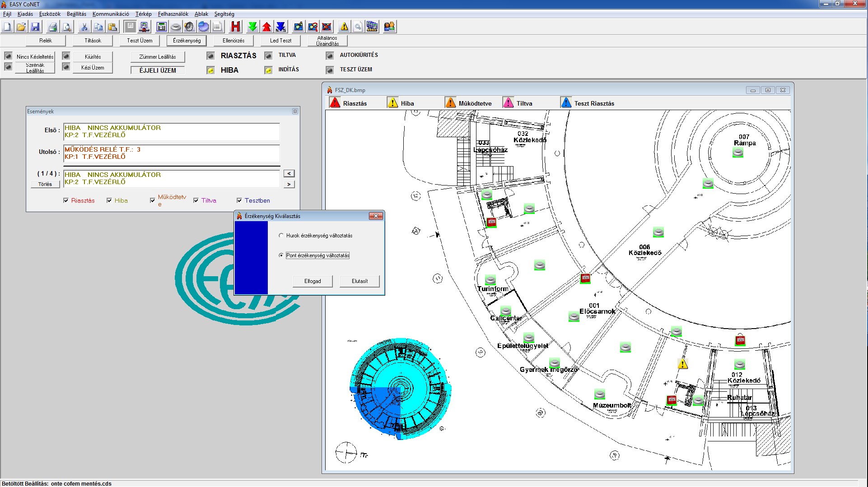Uncheck the Riasztás event filter checkbox
The image size is (868, 487).
[66, 200]
